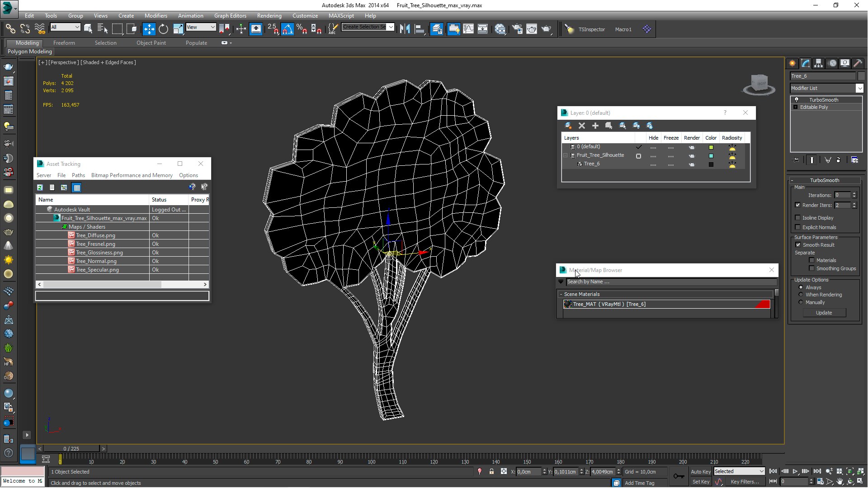Click the TSInspector toolbar button

591,29
